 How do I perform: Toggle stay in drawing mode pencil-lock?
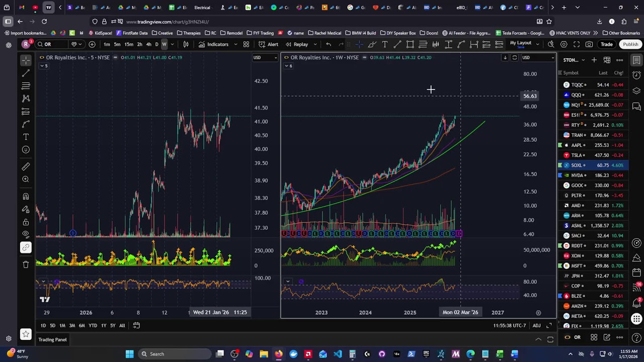(26, 209)
